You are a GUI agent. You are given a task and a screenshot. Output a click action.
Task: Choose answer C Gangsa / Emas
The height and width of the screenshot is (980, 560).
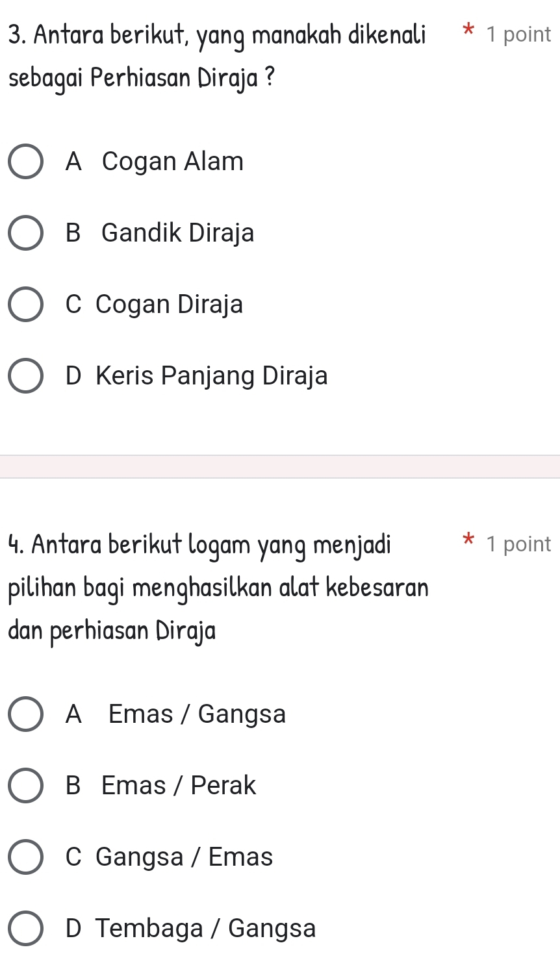(170, 857)
